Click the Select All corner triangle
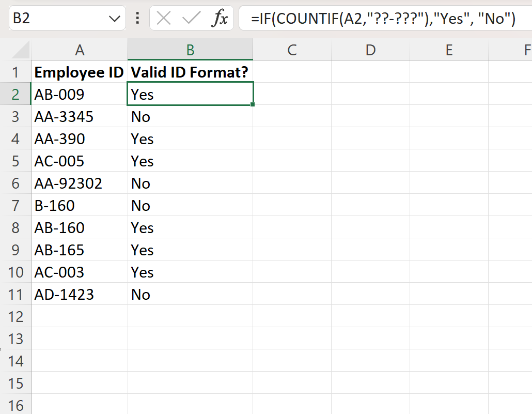This screenshot has width=532, height=414. coord(21,50)
